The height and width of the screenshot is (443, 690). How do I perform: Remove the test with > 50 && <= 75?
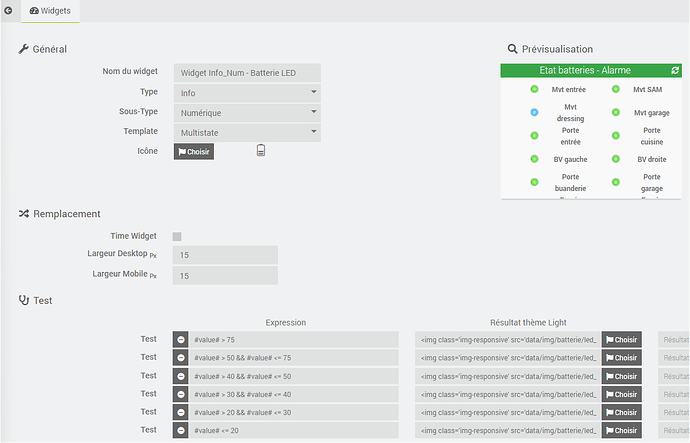[x=180, y=358]
